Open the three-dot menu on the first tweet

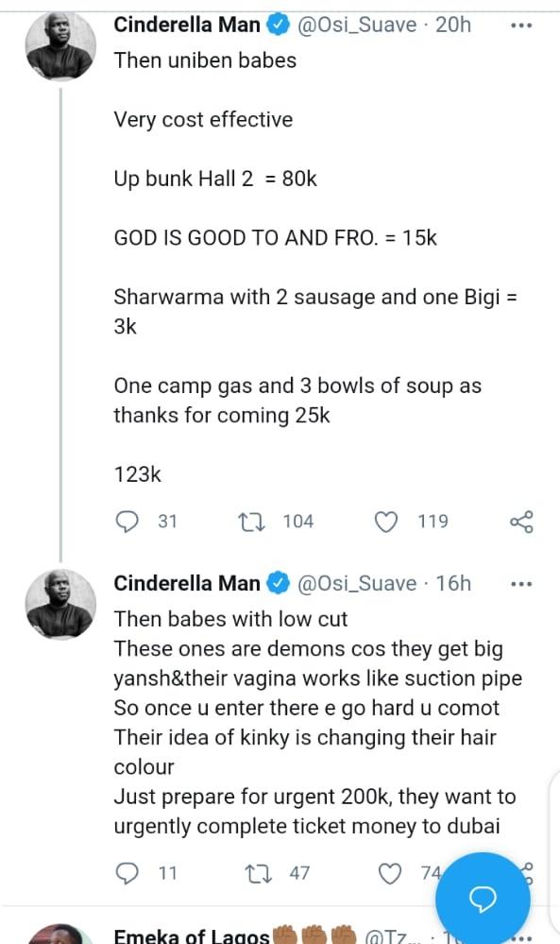coord(521,25)
